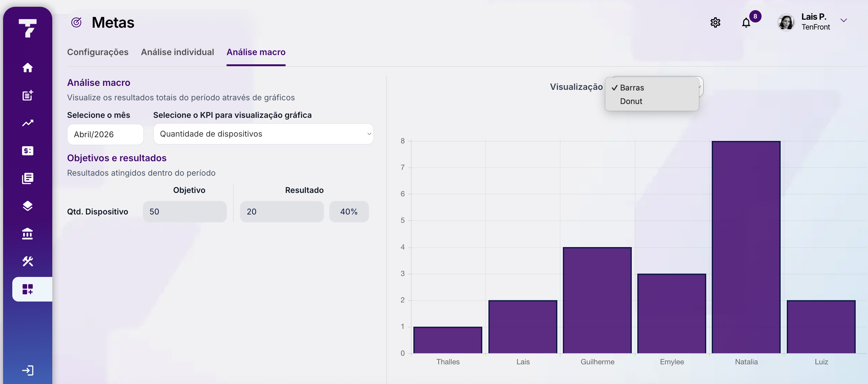Switch to the Análise individual tab
The image size is (868, 384).
[x=177, y=52]
